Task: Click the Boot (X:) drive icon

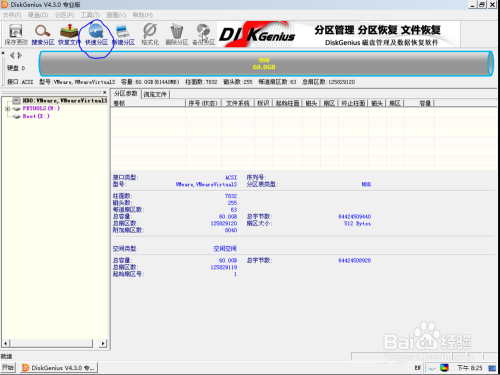Action: [17, 116]
